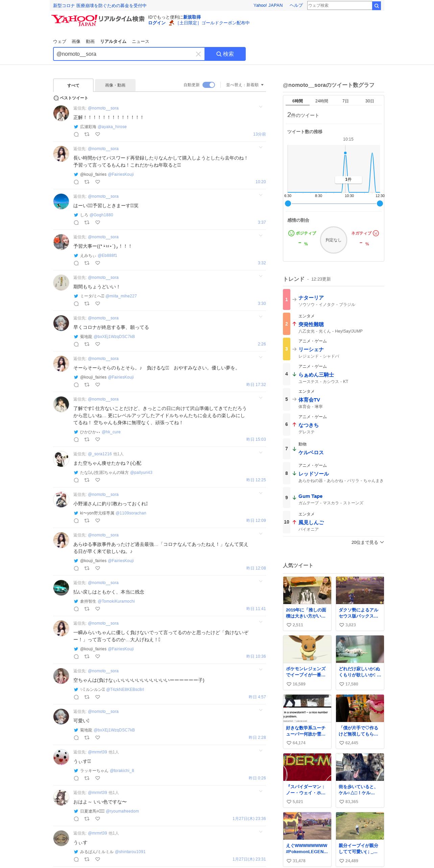Like the 昨日 2:28 tweet
The height and width of the screenshot is (868, 434).
pyautogui.click(x=98, y=738)
